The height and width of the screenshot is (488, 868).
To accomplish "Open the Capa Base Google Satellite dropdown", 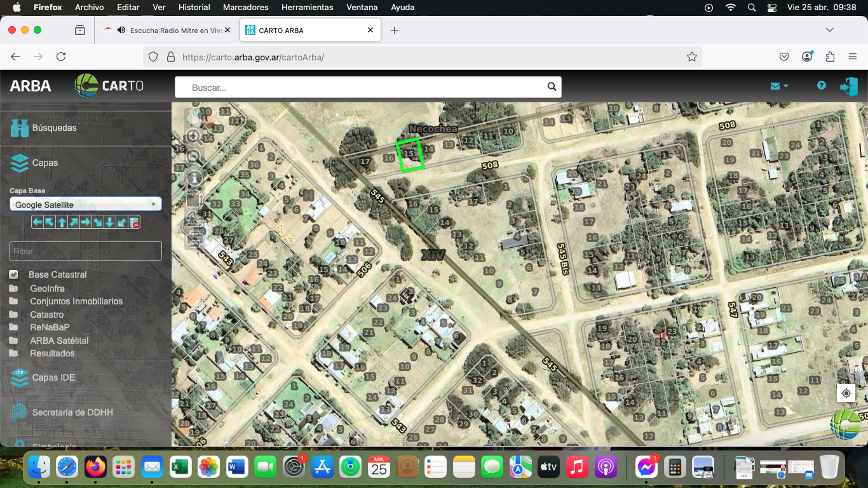I will [86, 204].
